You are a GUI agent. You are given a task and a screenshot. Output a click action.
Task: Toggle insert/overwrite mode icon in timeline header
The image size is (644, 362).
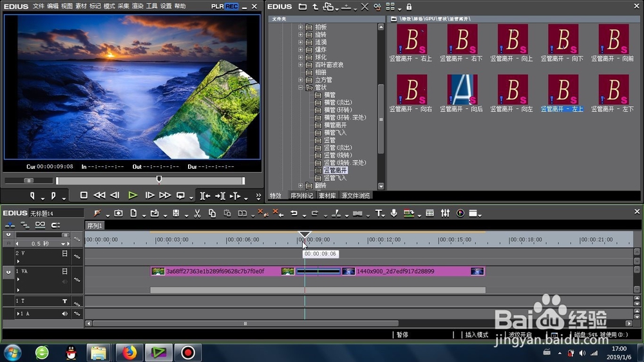pyautogui.click(x=10, y=225)
